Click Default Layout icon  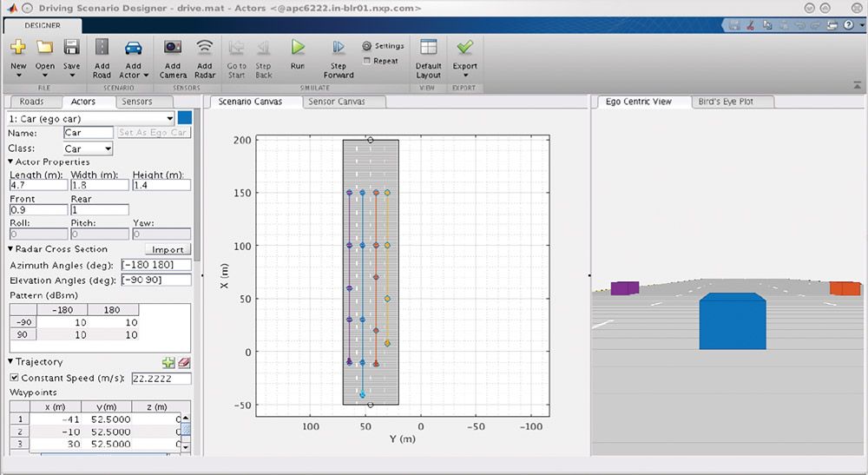click(428, 49)
